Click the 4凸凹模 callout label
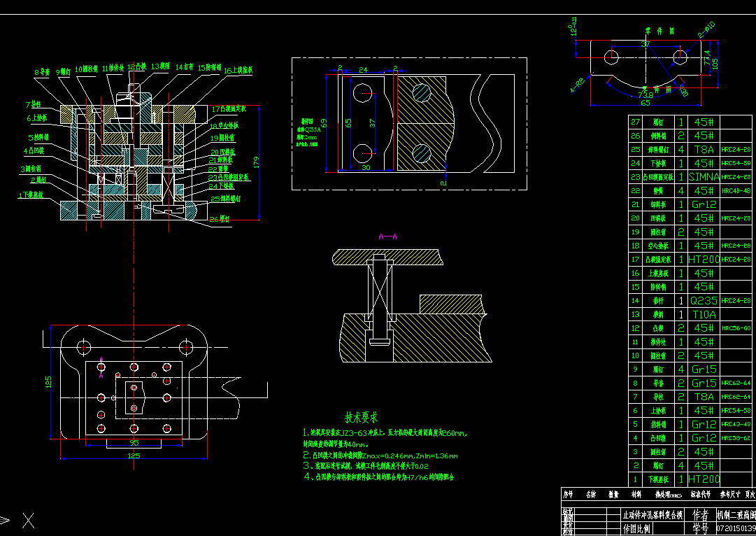 pyautogui.click(x=34, y=151)
